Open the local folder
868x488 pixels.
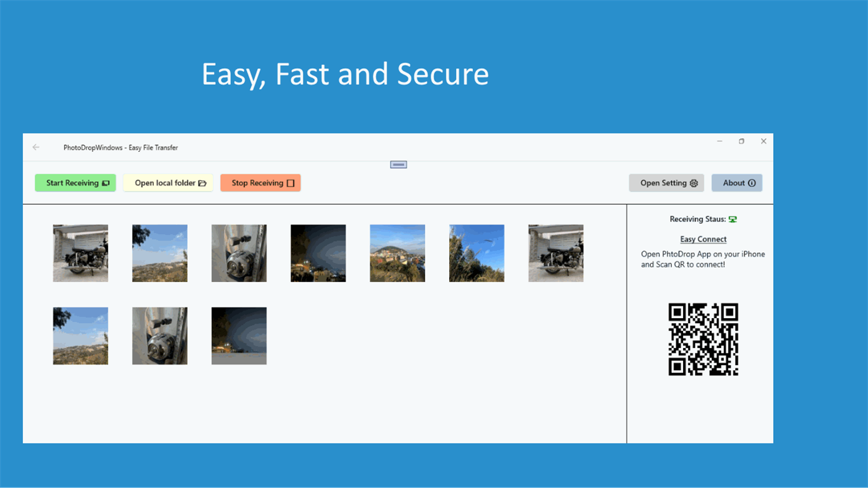168,183
